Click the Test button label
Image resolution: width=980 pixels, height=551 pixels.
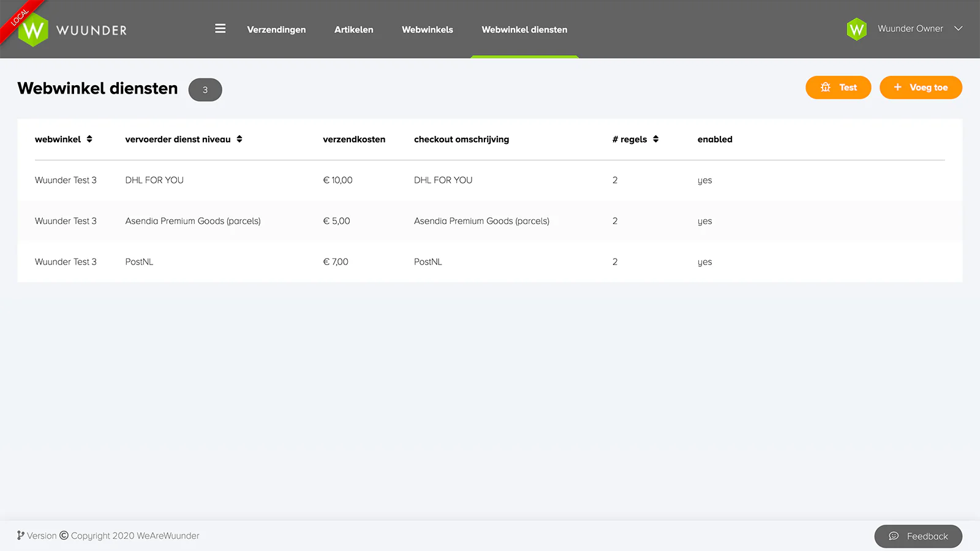(x=848, y=88)
